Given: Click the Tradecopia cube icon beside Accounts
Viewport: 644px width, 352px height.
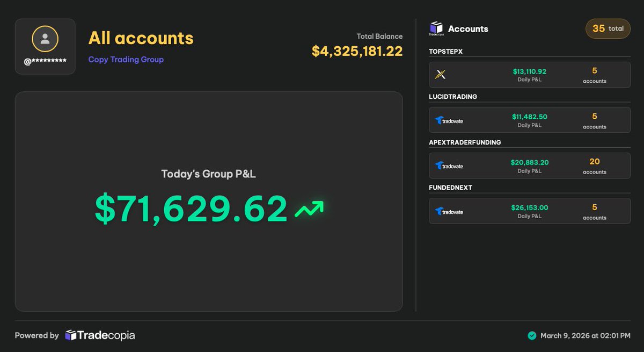Looking at the screenshot, I should pos(436,28).
